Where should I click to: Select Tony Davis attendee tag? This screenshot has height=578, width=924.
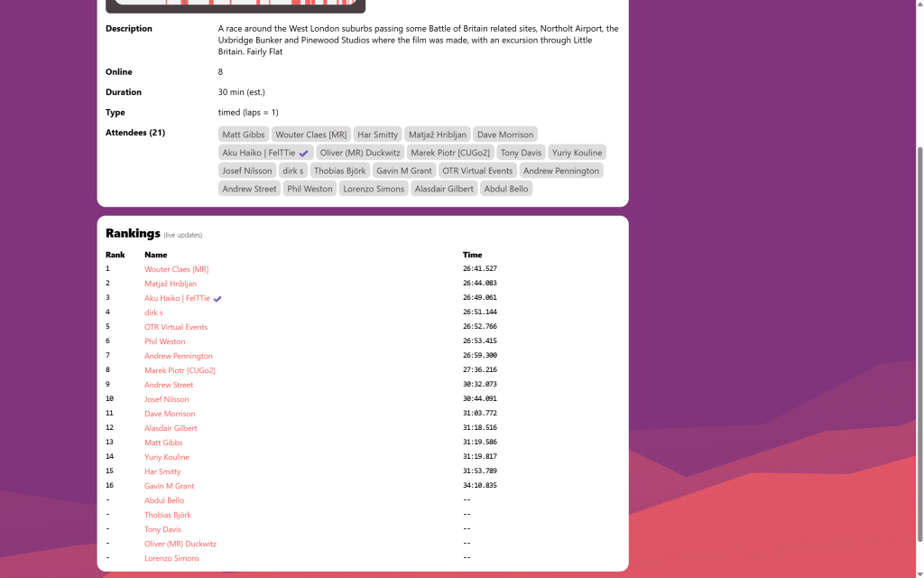pyautogui.click(x=521, y=153)
